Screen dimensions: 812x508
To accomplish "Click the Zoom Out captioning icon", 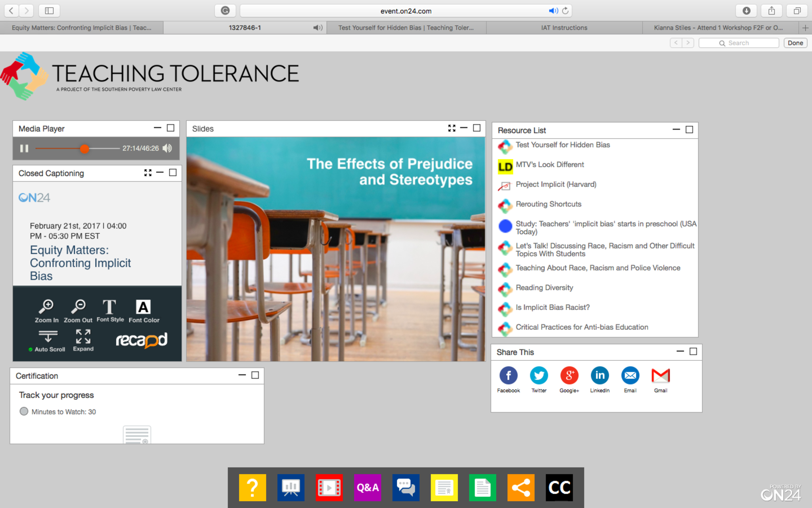I will (78, 307).
